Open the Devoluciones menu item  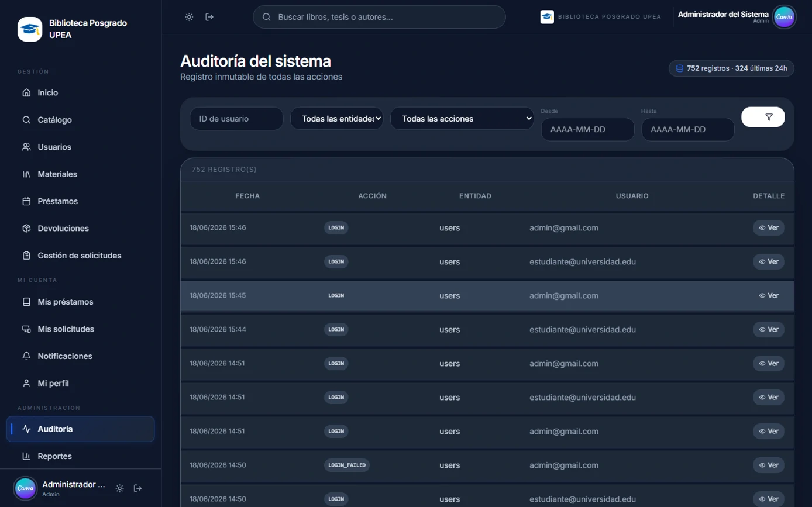pos(81,229)
